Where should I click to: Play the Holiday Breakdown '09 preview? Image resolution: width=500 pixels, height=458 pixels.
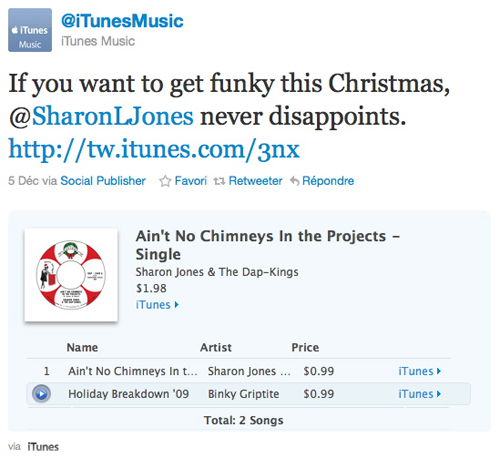tap(41, 394)
